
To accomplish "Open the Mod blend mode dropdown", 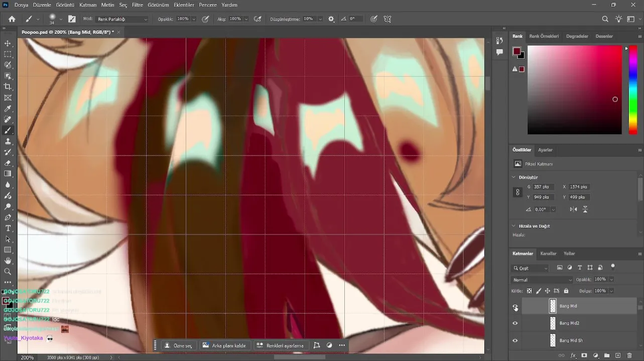I will (122, 19).
